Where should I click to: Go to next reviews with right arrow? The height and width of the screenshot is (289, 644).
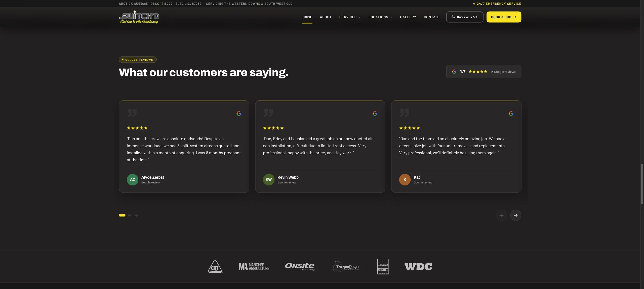516,215
